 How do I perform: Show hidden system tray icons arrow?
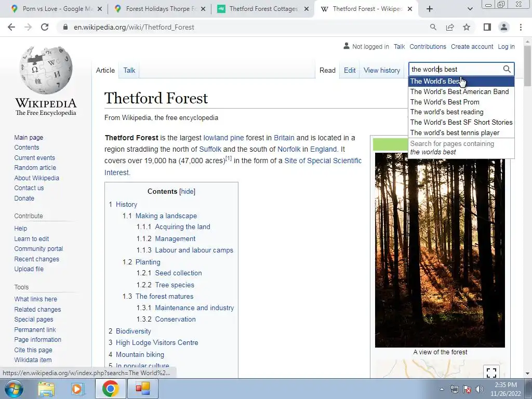coord(442,390)
